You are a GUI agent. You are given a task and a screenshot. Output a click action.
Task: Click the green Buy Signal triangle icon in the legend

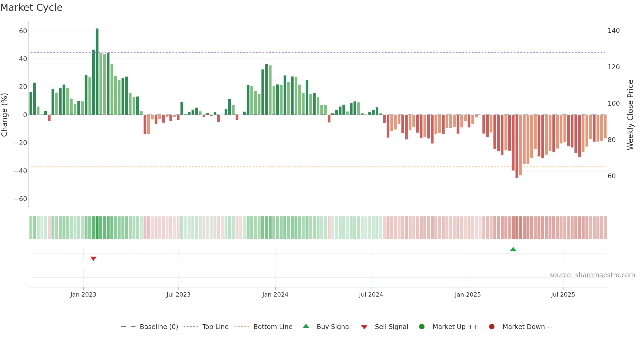click(306, 326)
